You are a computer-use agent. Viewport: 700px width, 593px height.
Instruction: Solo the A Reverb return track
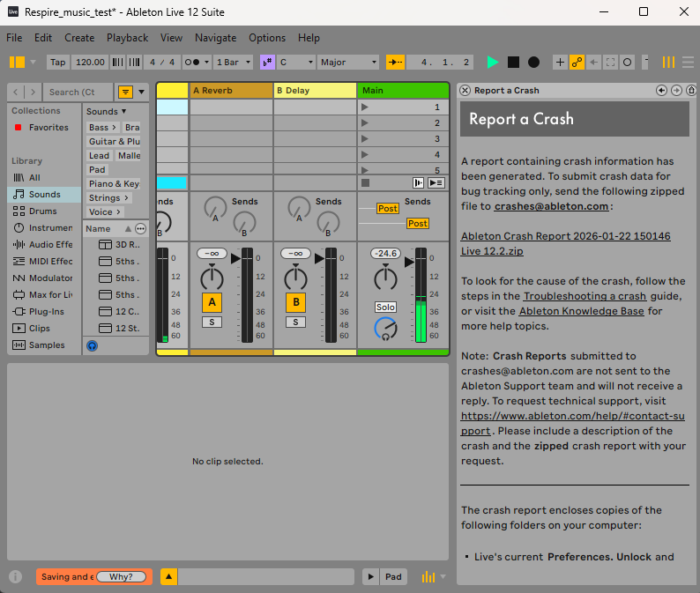(212, 322)
